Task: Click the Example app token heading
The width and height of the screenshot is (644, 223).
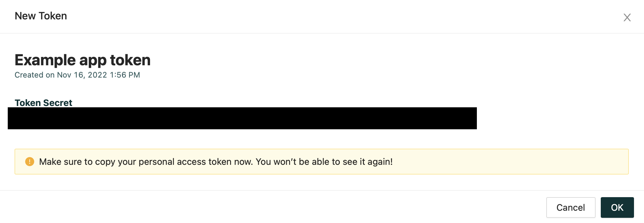Action: pos(83,60)
